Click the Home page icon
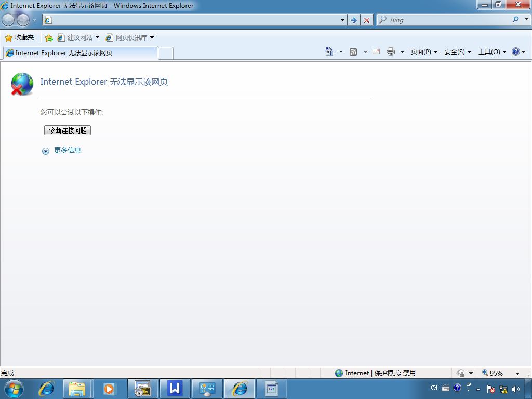 tap(329, 51)
